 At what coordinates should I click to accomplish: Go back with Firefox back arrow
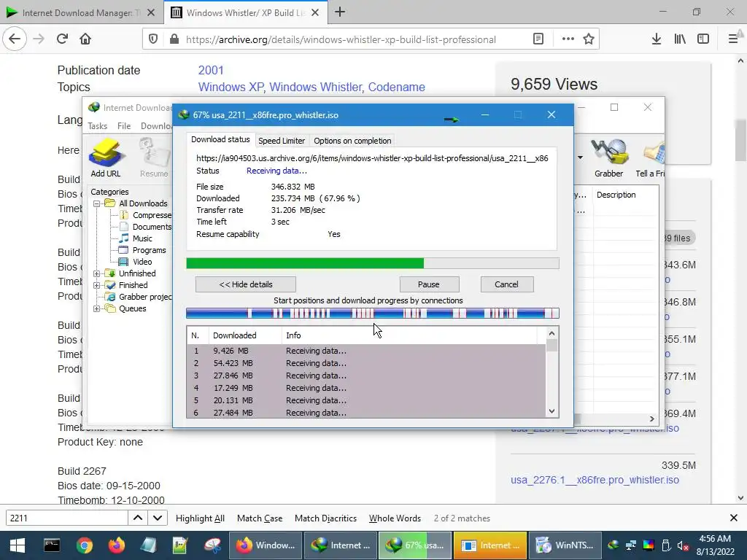(15, 39)
